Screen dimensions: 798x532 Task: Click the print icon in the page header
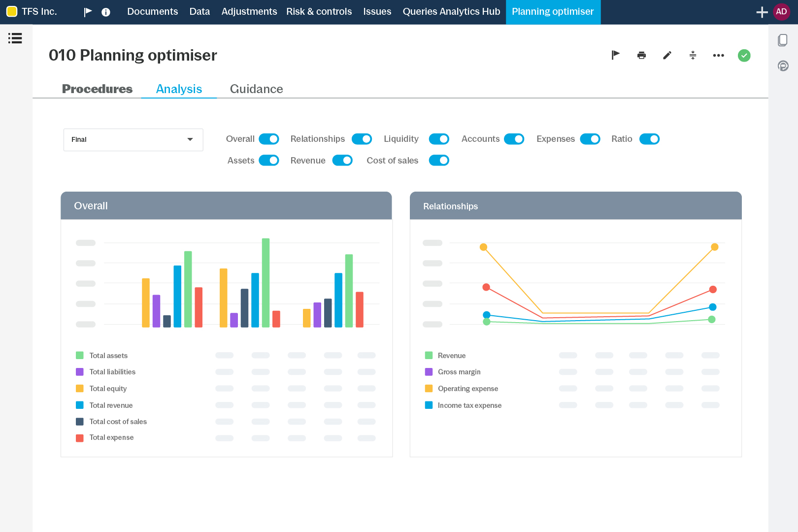641,56
